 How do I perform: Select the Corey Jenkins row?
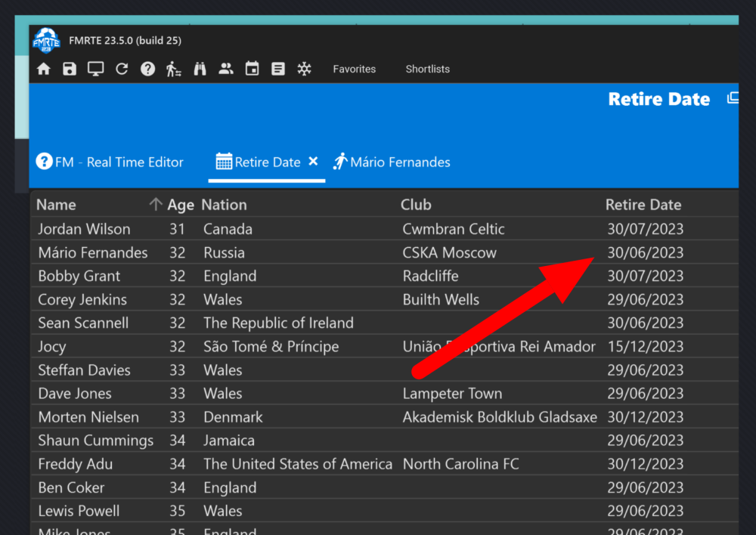pyautogui.click(x=385, y=300)
